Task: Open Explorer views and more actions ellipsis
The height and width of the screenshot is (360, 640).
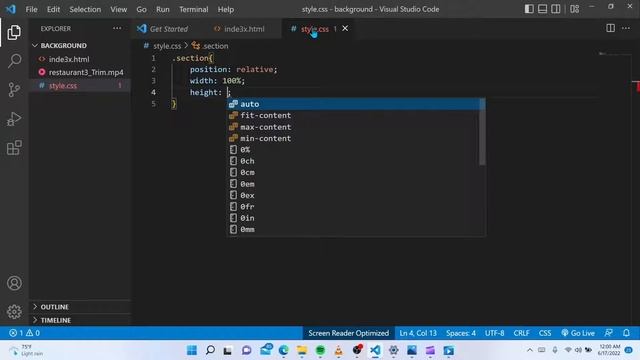Action: pyautogui.click(x=117, y=29)
